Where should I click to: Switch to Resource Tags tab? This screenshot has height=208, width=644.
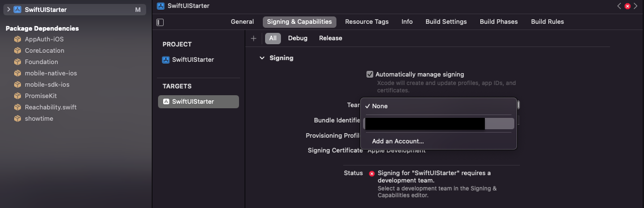point(367,22)
